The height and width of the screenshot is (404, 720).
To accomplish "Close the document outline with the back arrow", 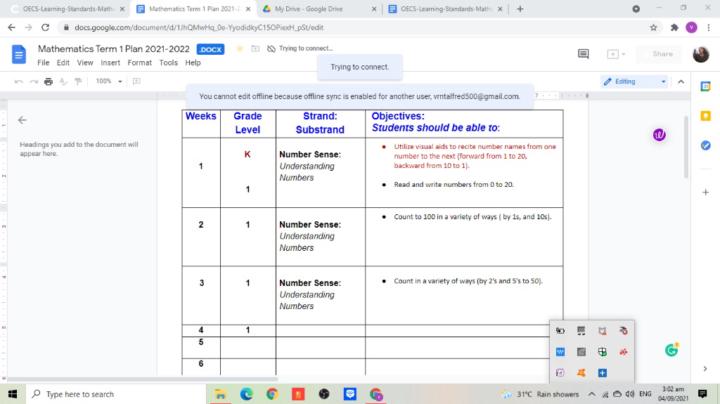I will click(22, 120).
